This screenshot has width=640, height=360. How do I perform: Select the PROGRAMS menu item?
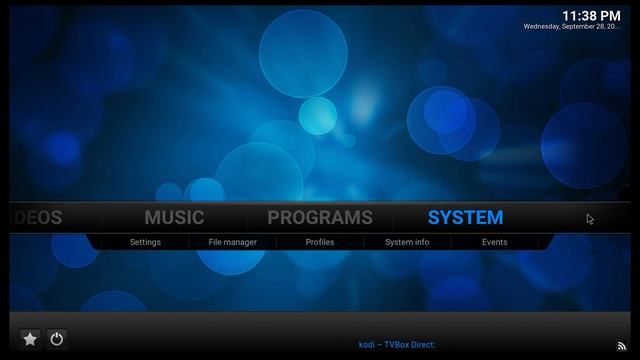click(x=320, y=217)
